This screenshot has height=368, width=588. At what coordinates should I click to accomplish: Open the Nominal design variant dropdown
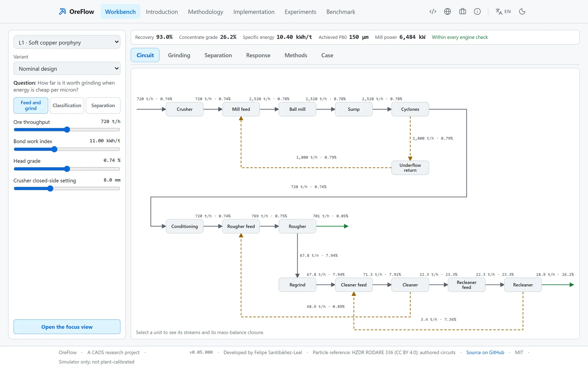click(67, 69)
